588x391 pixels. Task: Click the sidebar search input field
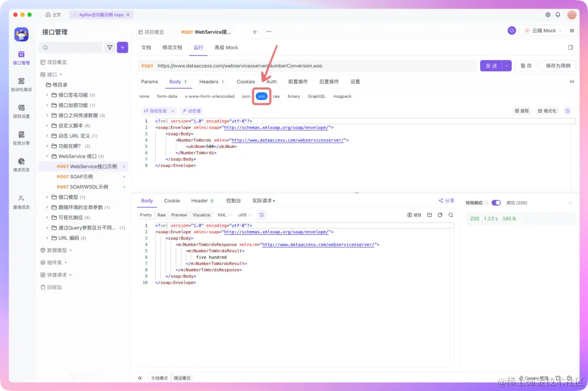tap(70, 47)
